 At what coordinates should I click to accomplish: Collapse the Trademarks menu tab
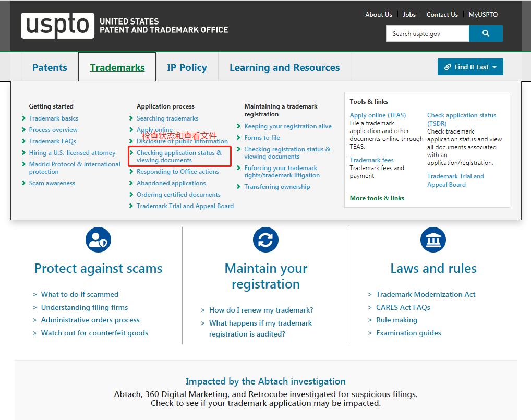(x=117, y=67)
